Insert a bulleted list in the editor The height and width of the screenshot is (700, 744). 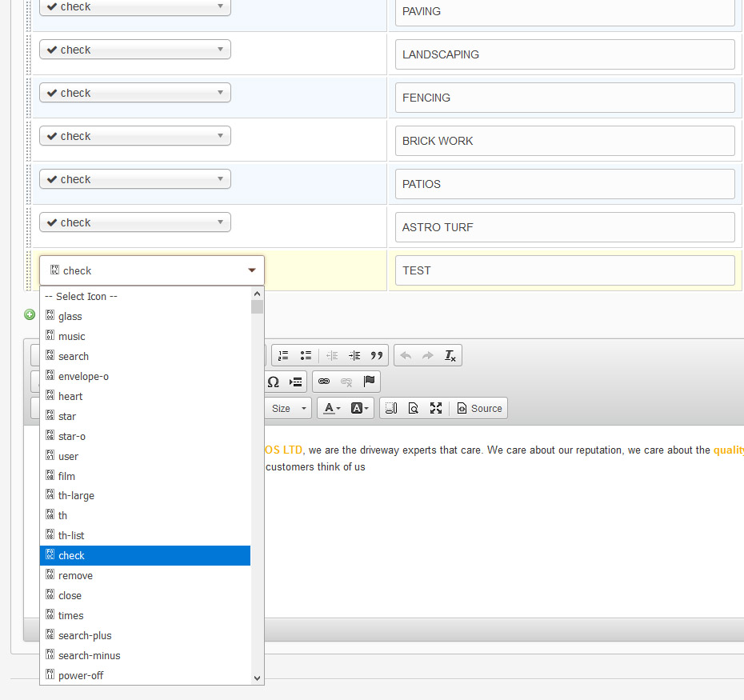point(306,355)
